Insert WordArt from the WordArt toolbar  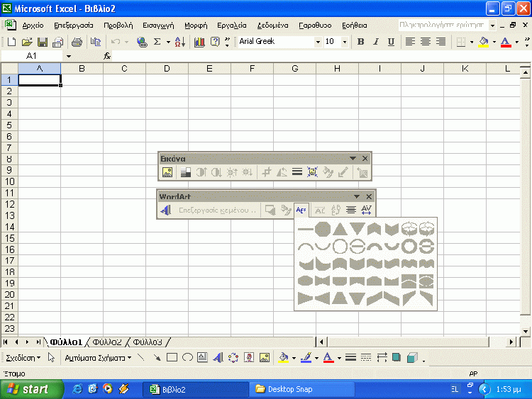[x=166, y=210]
